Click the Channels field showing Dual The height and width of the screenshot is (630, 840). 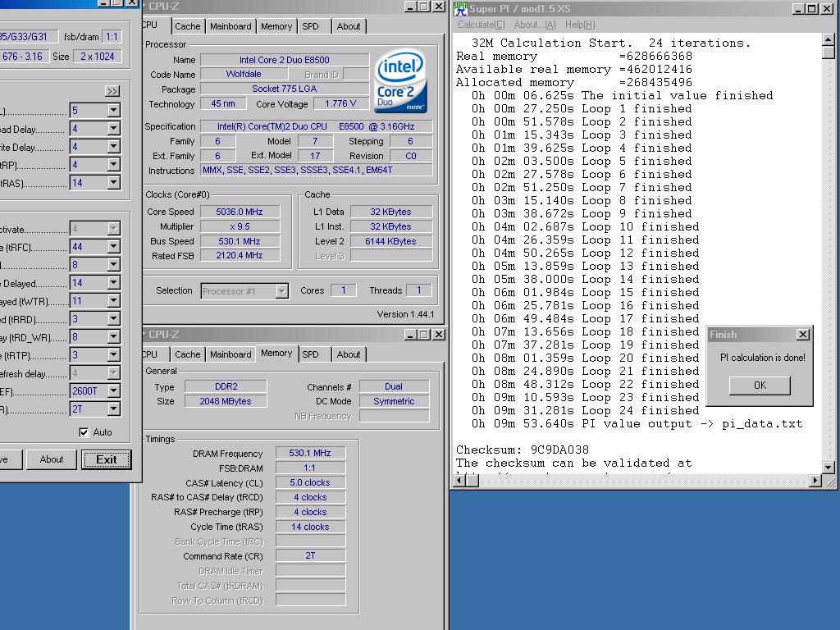click(x=394, y=386)
